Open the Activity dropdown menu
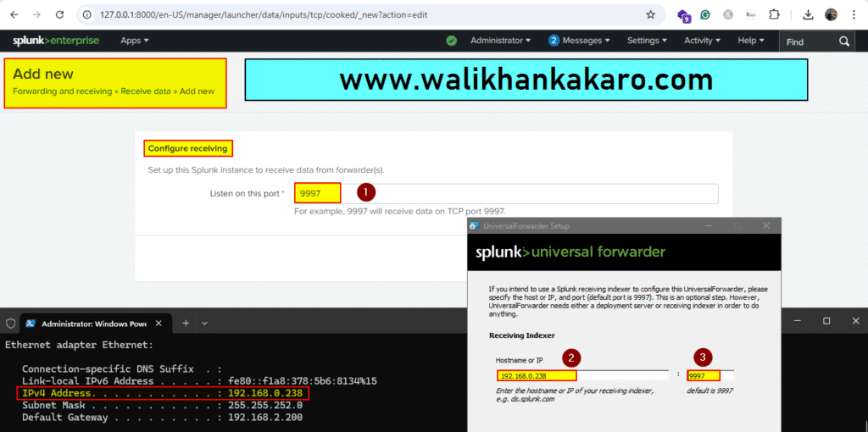The height and width of the screenshot is (432, 868). pyautogui.click(x=702, y=41)
